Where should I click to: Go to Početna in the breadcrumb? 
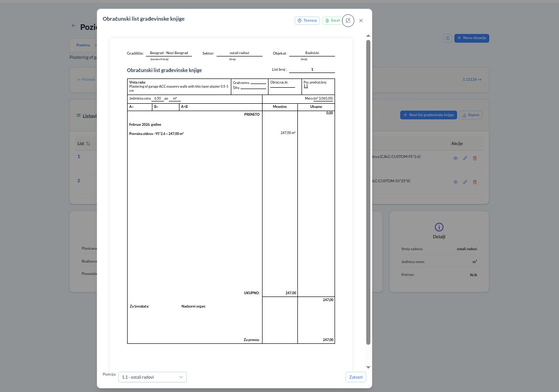[83, 45]
